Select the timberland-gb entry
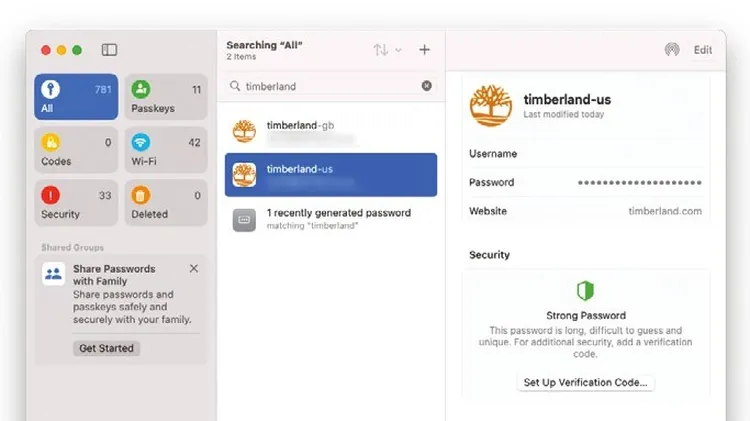Image resolution: width=750 pixels, height=421 pixels. 331,131
